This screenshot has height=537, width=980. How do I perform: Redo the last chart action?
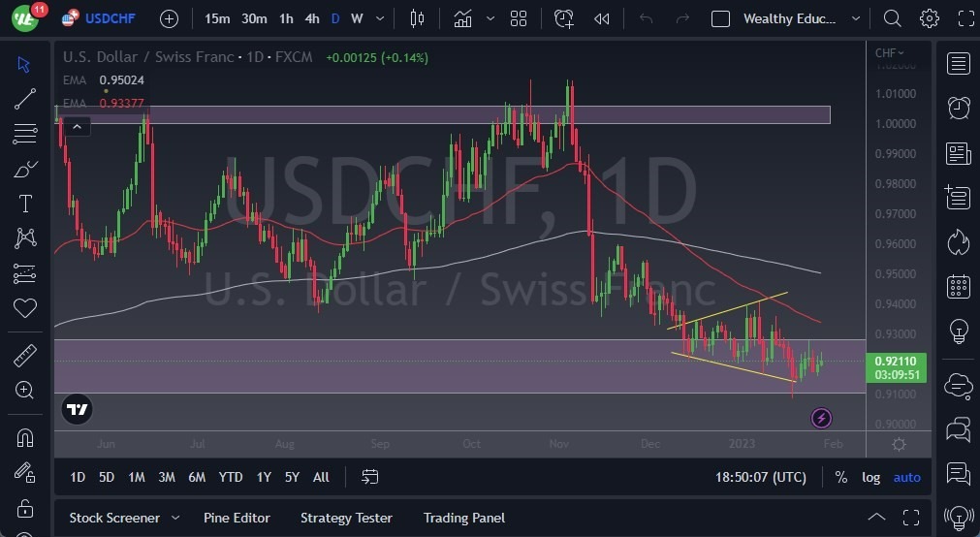682,18
